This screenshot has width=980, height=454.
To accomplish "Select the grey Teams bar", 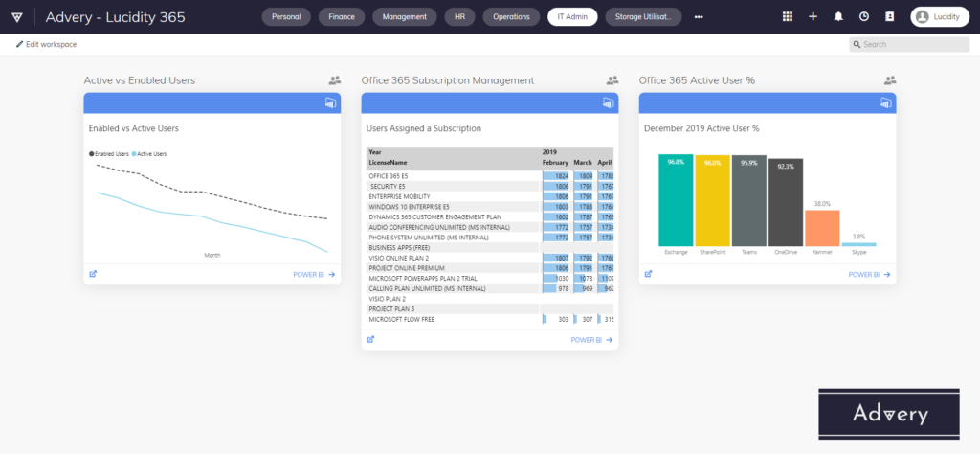I will (748, 201).
